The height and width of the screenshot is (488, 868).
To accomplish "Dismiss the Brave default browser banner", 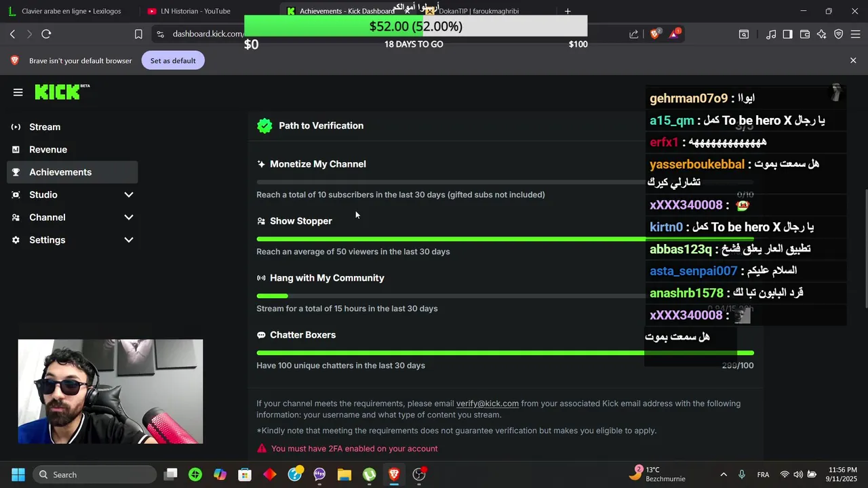I will [x=853, y=60].
